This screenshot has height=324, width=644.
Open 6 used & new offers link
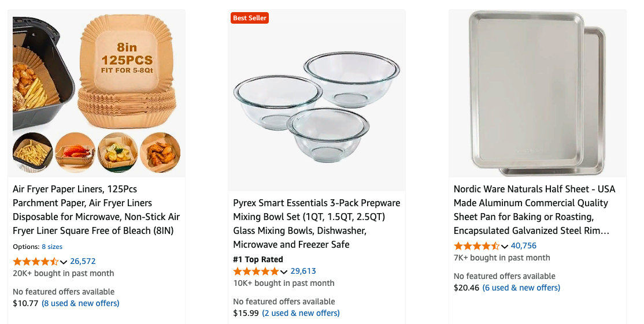point(521,288)
